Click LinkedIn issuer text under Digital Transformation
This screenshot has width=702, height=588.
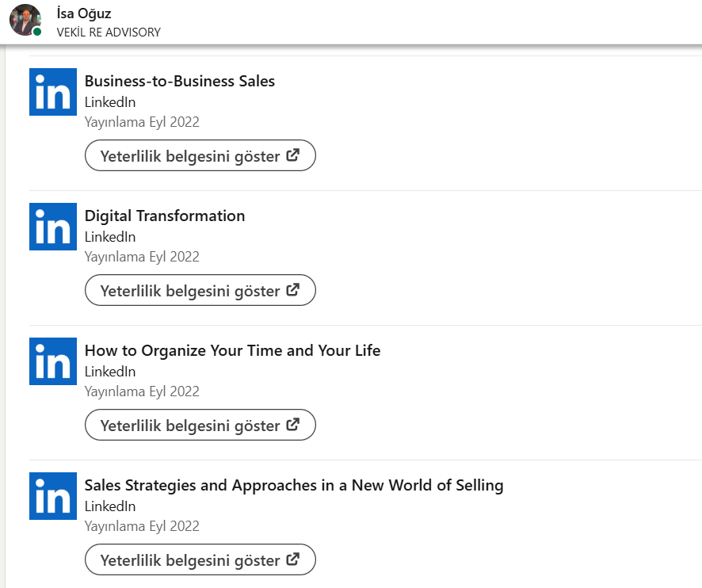click(x=110, y=237)
